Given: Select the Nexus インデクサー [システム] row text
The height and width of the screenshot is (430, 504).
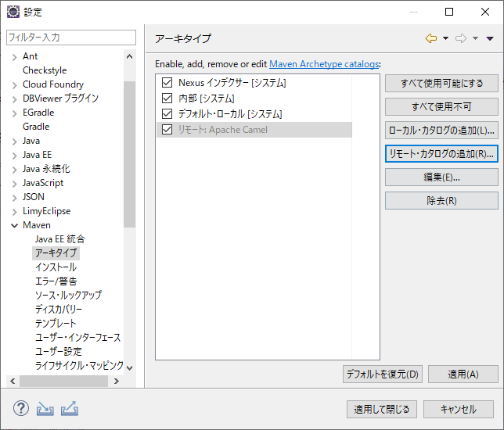Looking at the screenshot, I should [232, 83].
